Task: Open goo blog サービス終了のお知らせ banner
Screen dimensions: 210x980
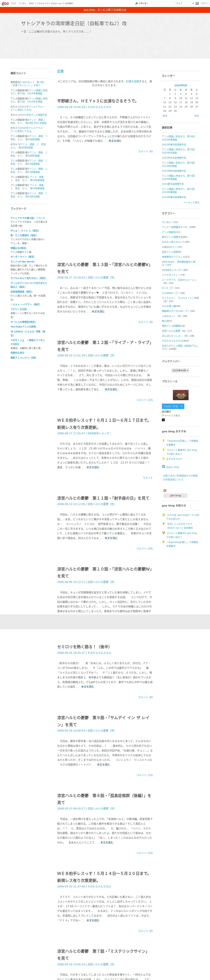Action: tap(105, 10)
